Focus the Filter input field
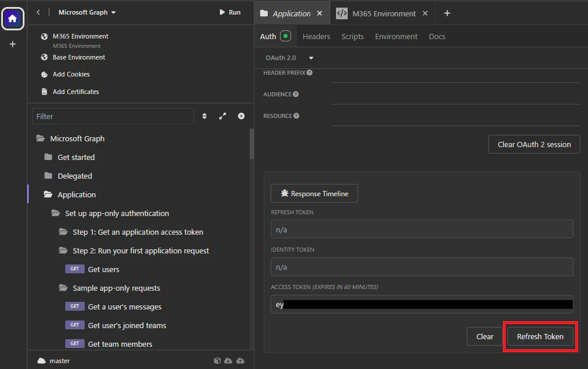 pyautogui.click(x=113, y=116)
